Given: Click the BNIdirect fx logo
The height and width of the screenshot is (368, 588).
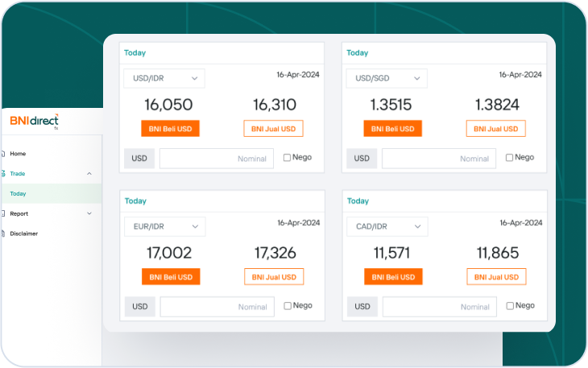Looking at the screenshot, I should tap(34, 121).
